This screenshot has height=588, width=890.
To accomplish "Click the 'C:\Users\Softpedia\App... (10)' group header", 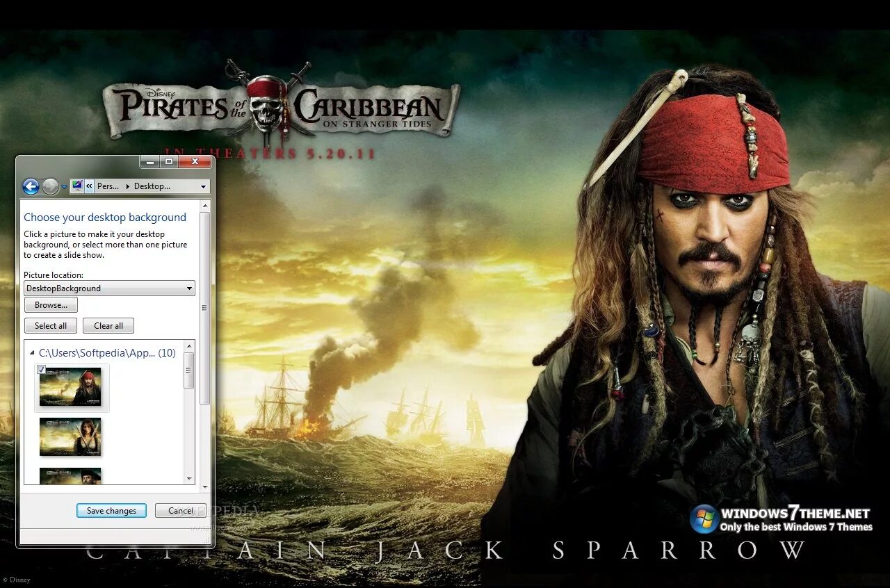I will [x=107, y=353].
